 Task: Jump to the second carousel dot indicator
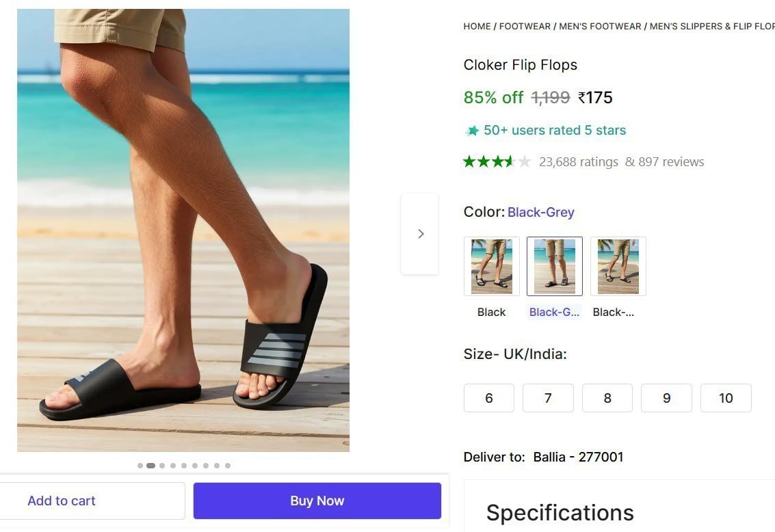151,465
